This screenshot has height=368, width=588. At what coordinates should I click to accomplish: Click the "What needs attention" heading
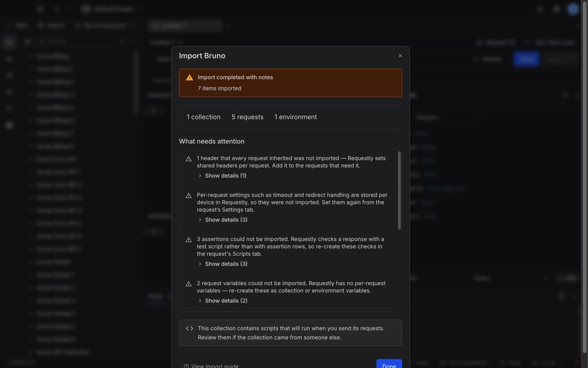point(212,141)
